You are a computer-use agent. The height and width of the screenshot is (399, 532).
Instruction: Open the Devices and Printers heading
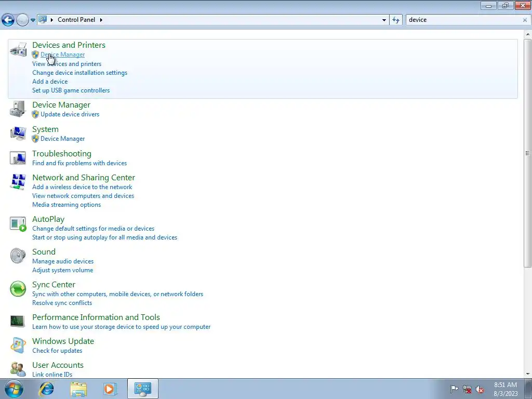69,45
